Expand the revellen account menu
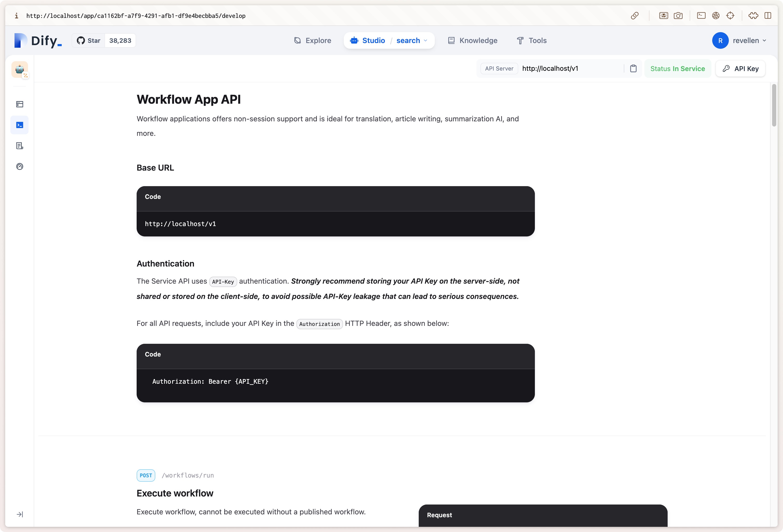Screen dimensions: 783x532 pos(746,40)
